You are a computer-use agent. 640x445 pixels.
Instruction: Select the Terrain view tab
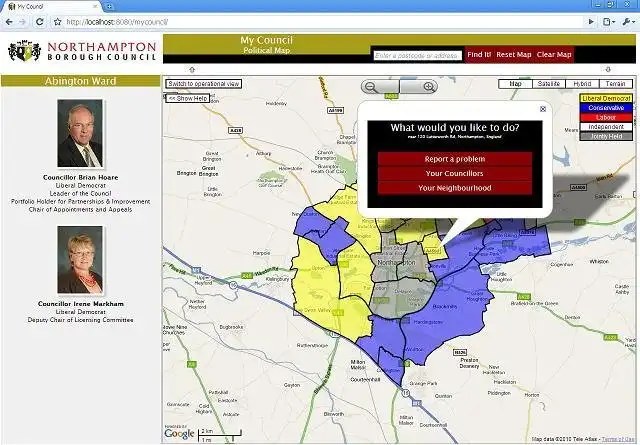coord(616,84)
